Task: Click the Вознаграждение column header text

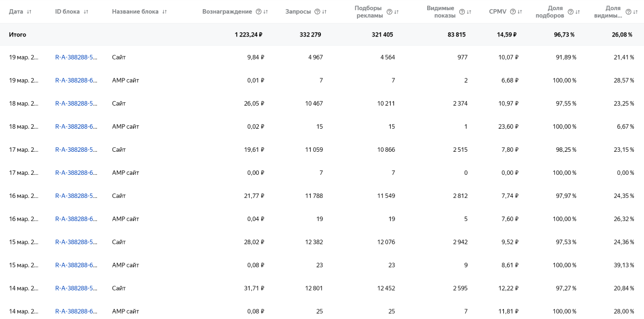Action: [x=227, y=12]
